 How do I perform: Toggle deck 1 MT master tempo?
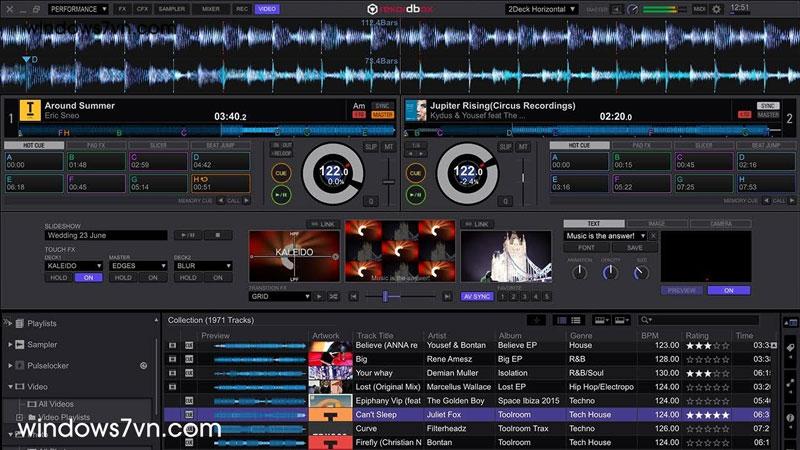point(389,147)
